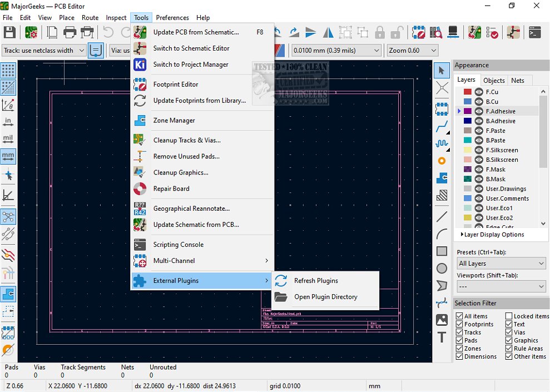
Task: Open the Multi-Channel submenu
Action: pyautogui.click(x=202, y=261)
